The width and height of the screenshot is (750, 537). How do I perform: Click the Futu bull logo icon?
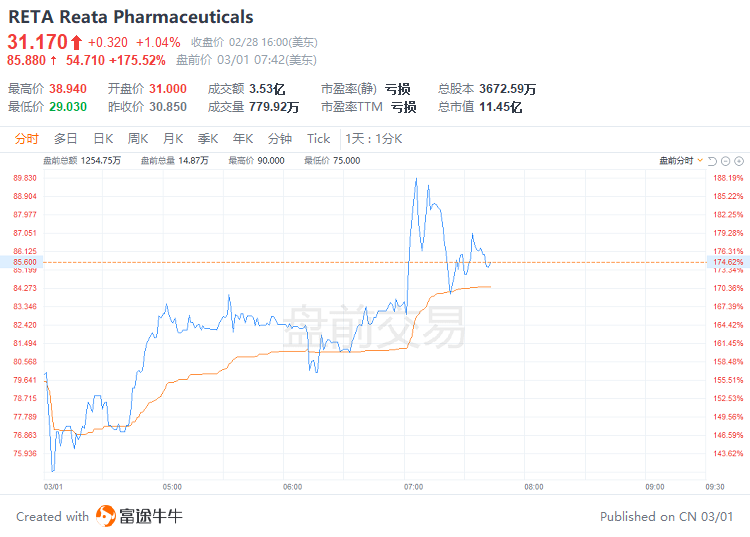[x=106, y=516]
